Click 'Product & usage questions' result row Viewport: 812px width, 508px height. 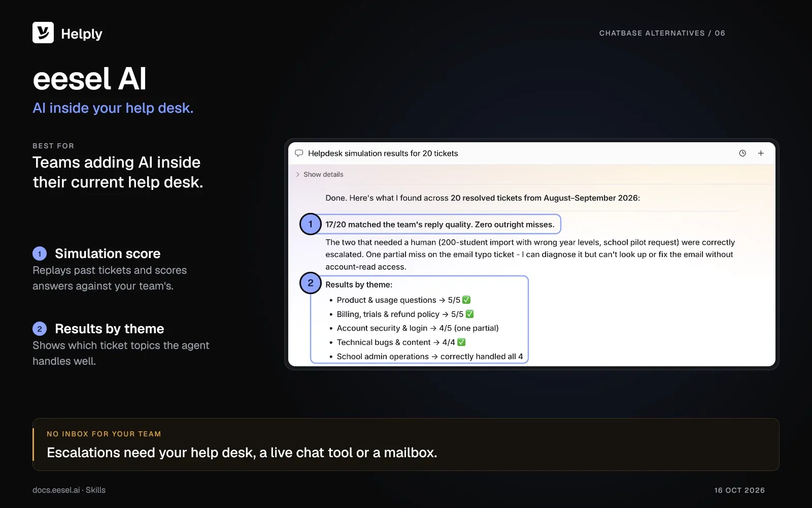(x=400, y=300)
